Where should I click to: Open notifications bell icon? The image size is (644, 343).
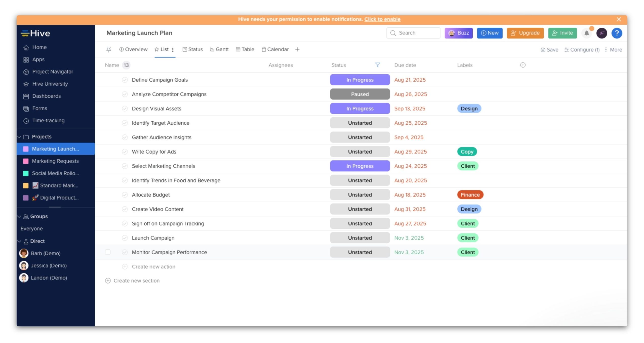[x=586, y=33]
